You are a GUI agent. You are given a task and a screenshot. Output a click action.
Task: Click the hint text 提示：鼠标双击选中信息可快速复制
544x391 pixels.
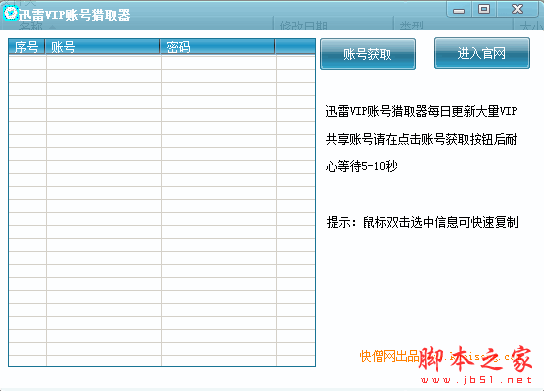pyautogui.click(x=422, y=222)
